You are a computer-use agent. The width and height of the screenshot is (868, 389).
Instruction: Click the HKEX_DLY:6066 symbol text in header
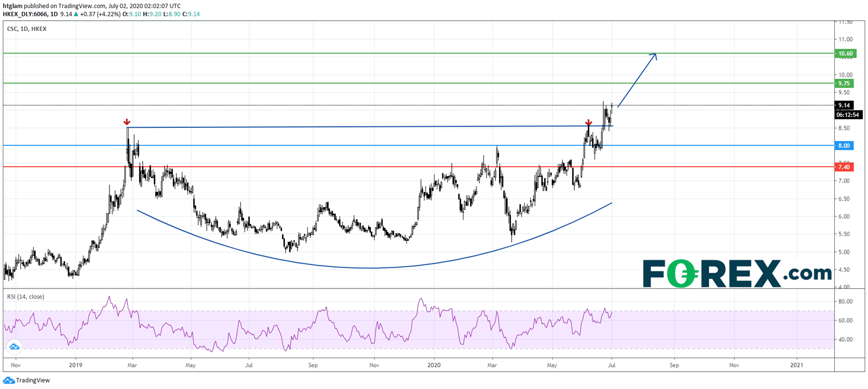25,14
